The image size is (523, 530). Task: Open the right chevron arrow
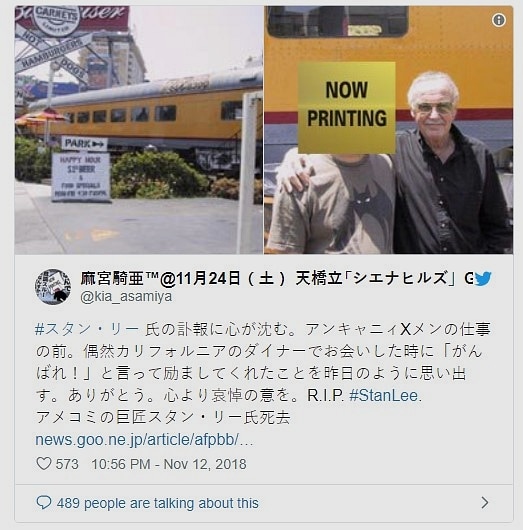(485, 503)
